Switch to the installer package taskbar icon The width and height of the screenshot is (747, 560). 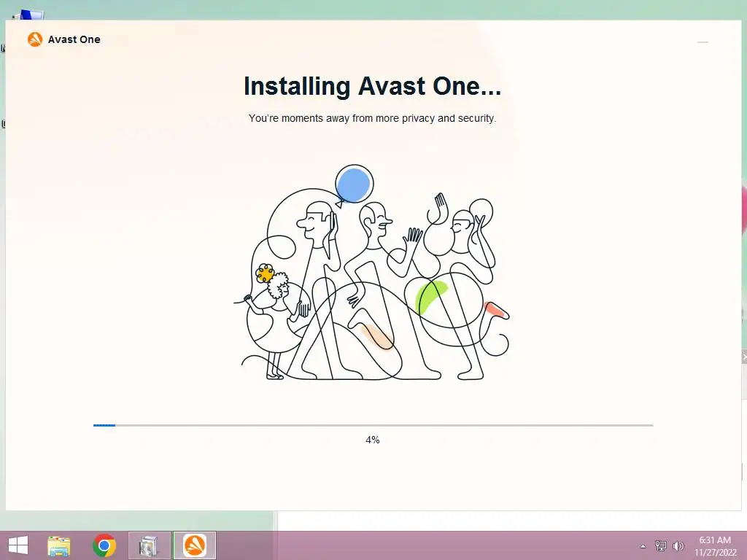pyautogui.click(x=149, y=545)
